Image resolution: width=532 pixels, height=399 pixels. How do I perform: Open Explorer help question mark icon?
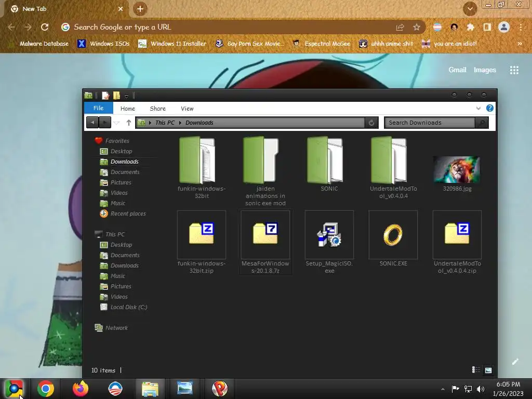489,108
